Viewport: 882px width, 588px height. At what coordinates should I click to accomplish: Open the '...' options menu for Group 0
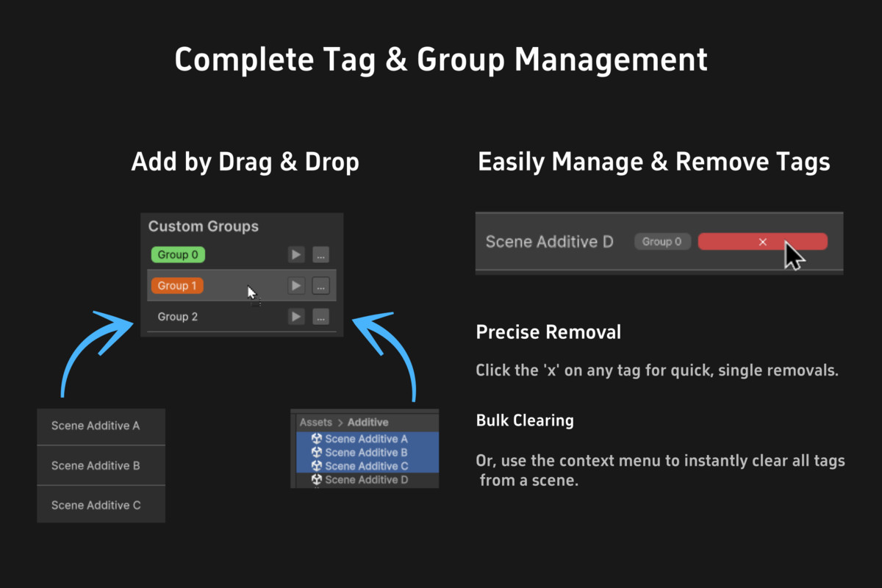[320, 255]
